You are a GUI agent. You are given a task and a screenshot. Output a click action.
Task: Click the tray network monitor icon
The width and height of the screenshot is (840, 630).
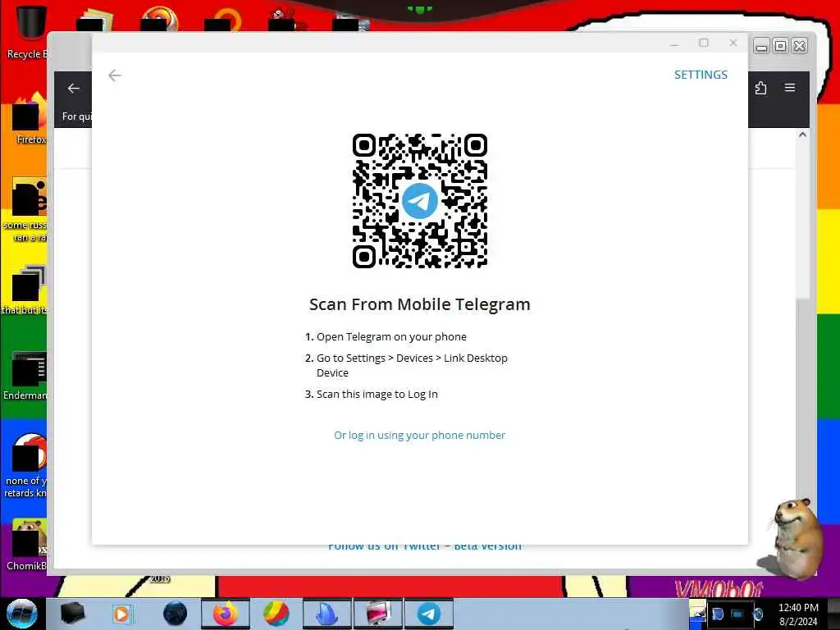tap(737, 614)
